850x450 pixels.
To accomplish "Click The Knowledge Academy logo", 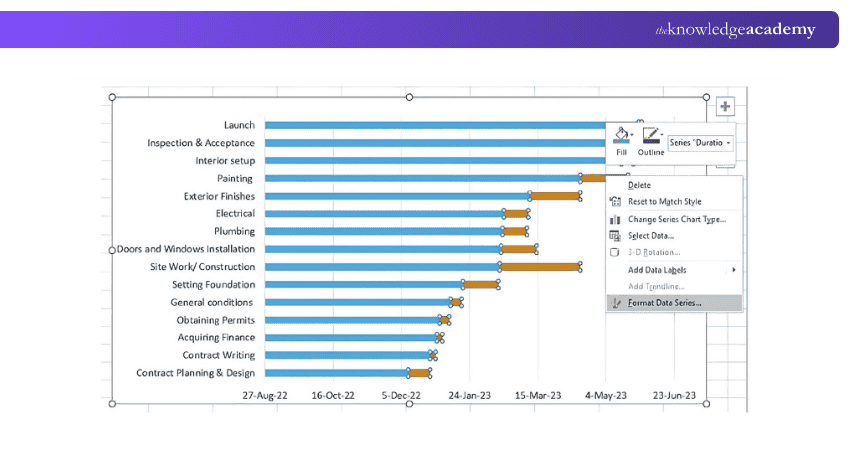I will point(735,29).
